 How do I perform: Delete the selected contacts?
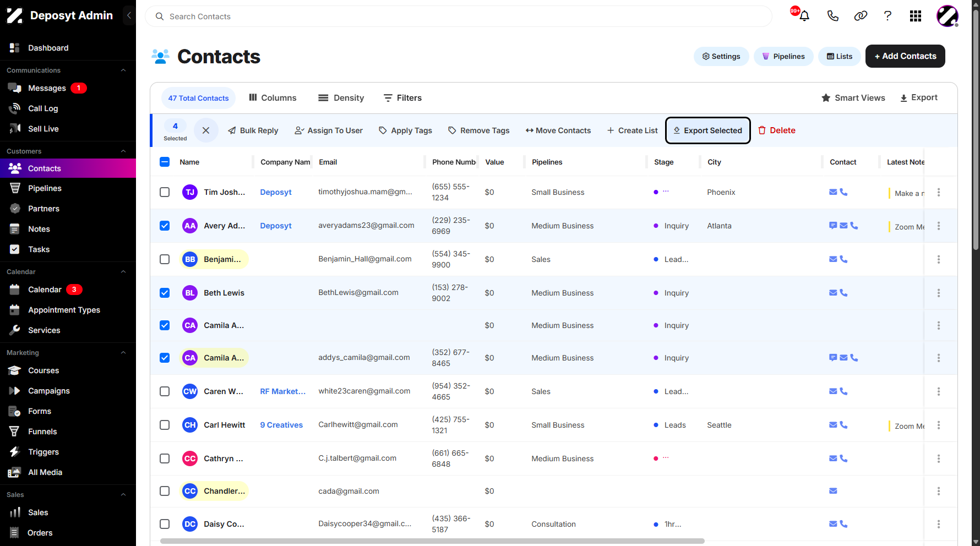[x=777, y=130]
